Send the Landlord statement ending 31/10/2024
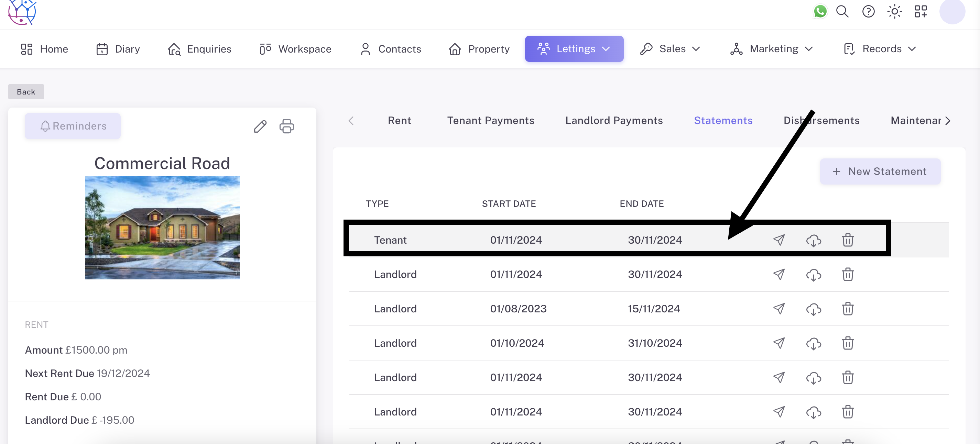The image size is (980, 444). pyautogui.click(x=779, y=343)
